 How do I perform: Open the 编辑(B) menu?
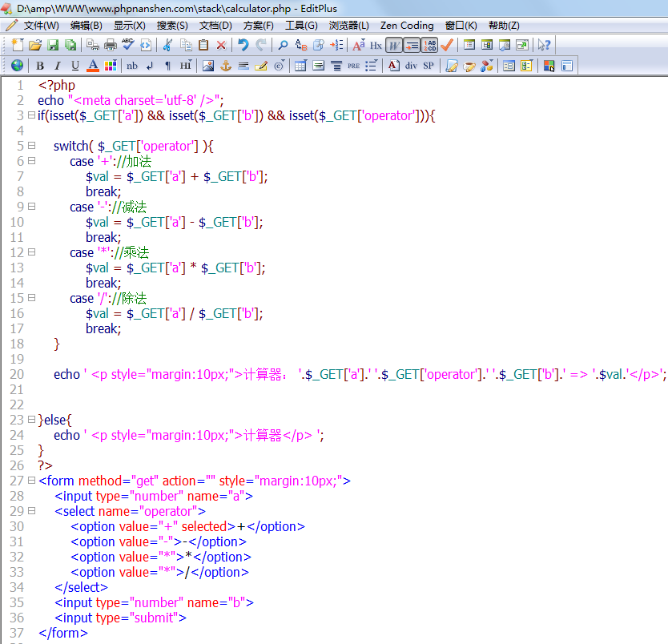click(86, 26)
